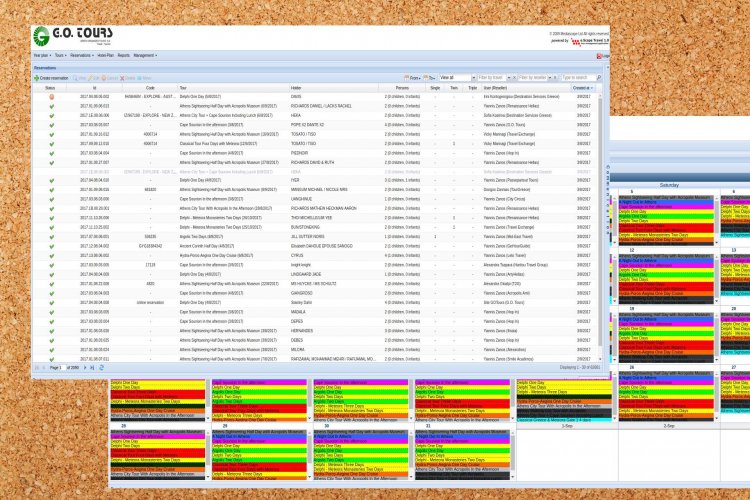This screenshot has width=750, height=500.
Task: Sort by the User (Reseller) column header
Action: coord(526,88)
